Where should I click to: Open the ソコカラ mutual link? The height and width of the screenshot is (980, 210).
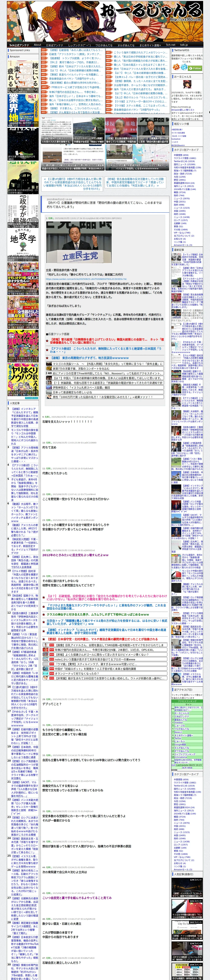tap(174, 142)
